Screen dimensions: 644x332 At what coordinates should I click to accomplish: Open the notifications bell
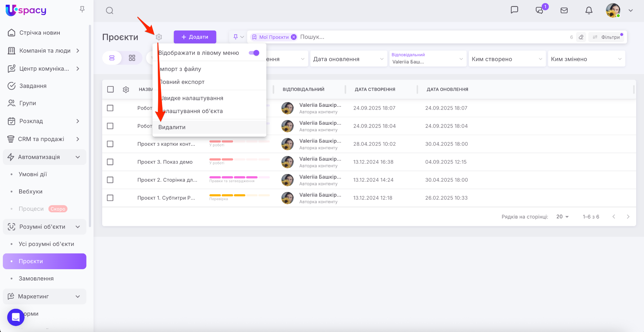(589, 10)
